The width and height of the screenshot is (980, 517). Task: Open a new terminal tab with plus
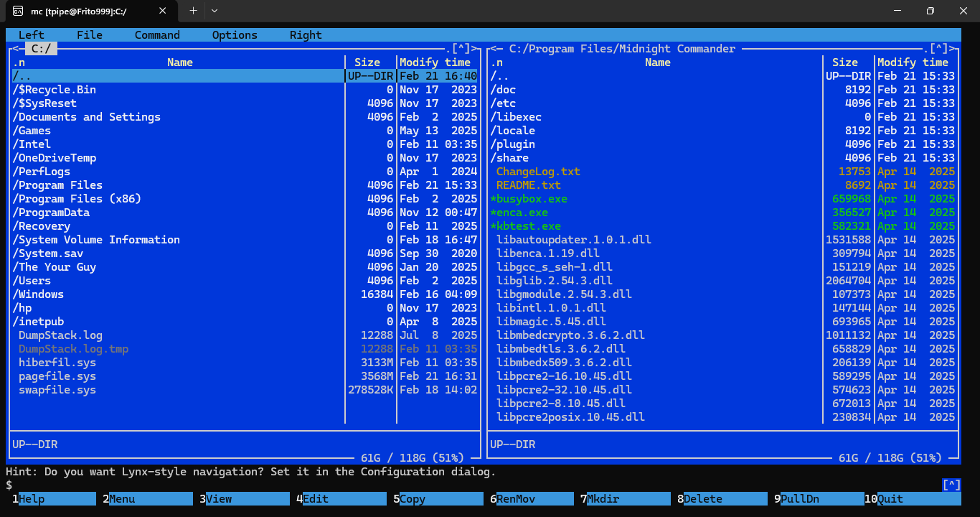coord(193,11)
